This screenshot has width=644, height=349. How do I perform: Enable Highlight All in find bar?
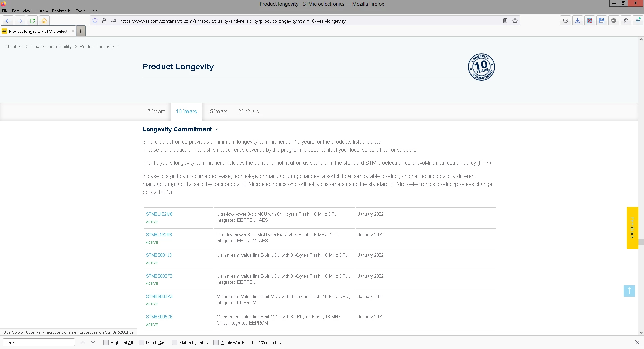(x=106, y=342)
